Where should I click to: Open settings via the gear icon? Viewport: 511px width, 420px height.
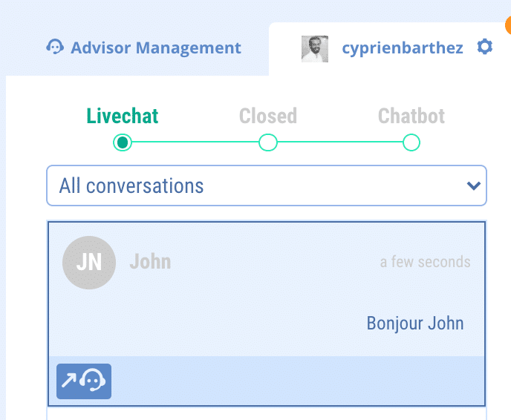point(484,47)
